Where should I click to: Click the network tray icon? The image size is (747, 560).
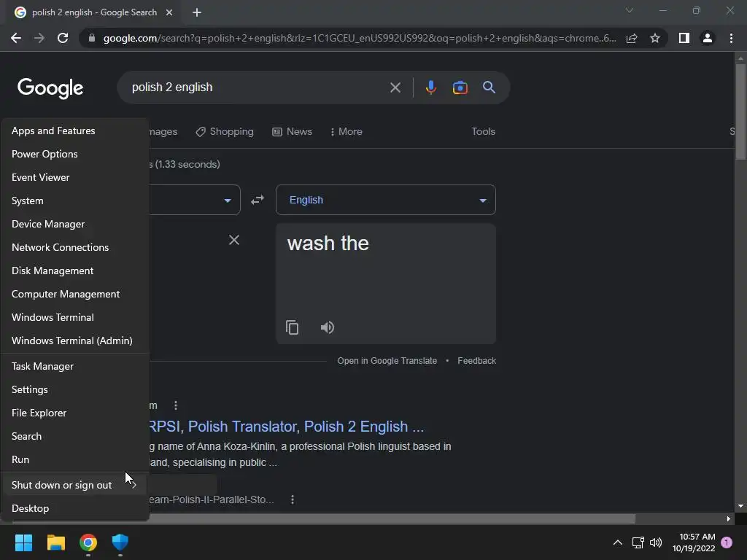[638, 542]
